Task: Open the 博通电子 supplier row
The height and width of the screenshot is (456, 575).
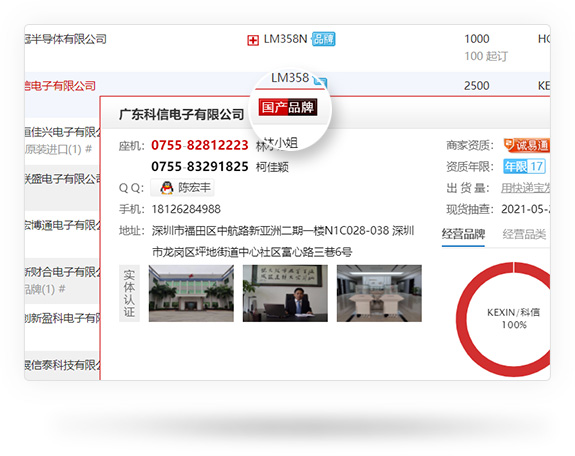Action: [62, 225]
